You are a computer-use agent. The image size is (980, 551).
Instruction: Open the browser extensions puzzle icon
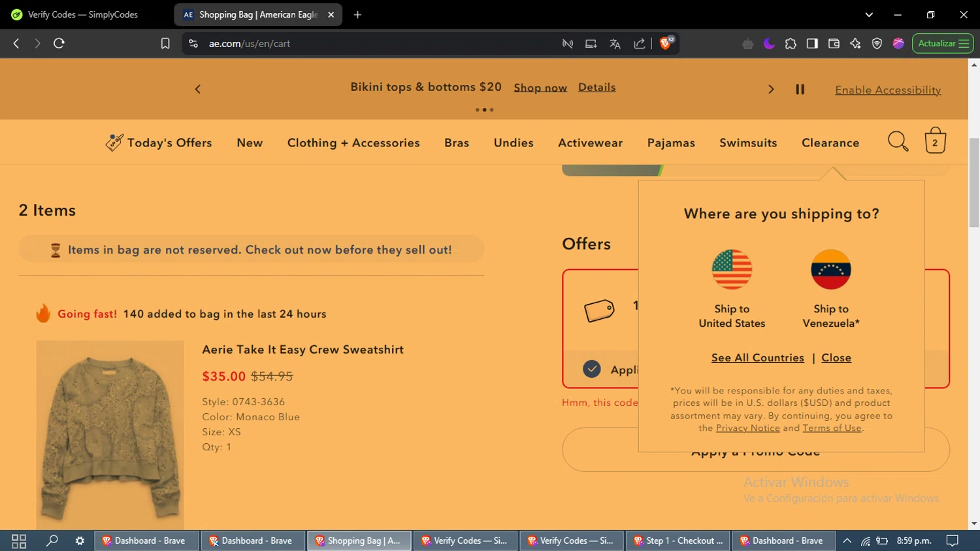791,44
